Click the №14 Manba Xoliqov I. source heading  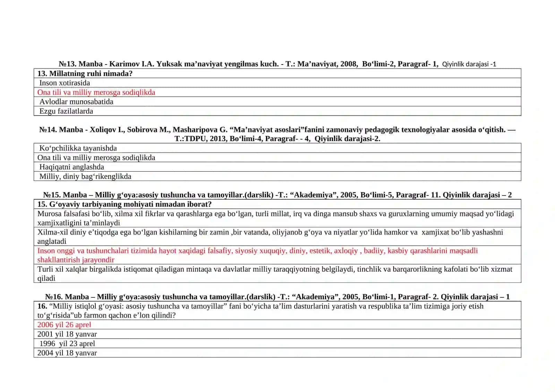click(277, 134)
